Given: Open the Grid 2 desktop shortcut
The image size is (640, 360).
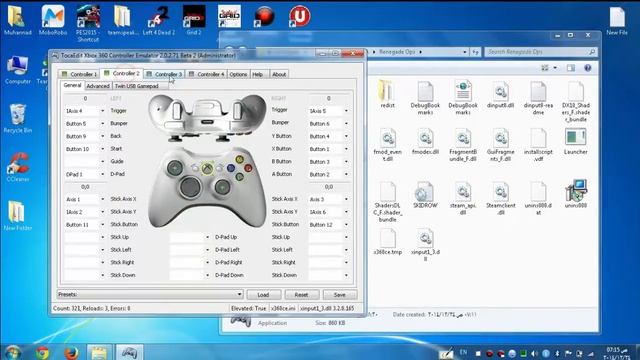Looking at the screenshot, I should [x=194, y=20].
